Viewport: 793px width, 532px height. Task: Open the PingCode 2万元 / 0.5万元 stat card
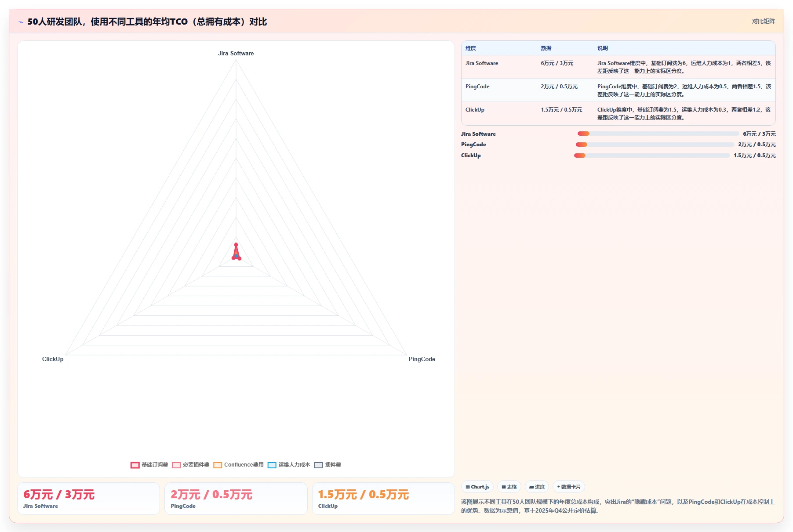click(x=236, y=499)
